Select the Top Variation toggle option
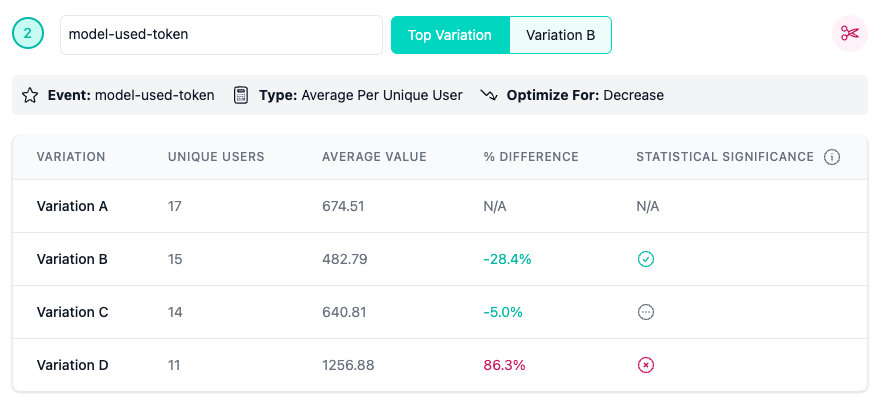The height and width of the screenshot is (419, 881). coord(450,35)
